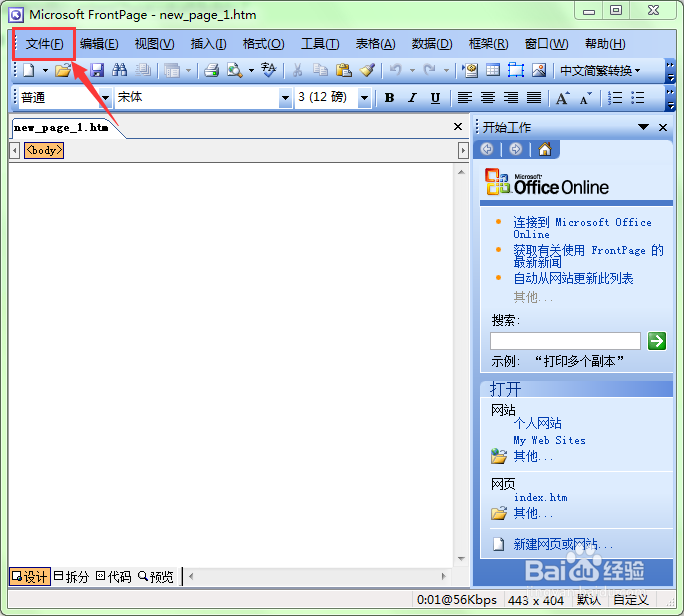This screenshot has width=684, height=616.
Task: Toggle Center alignment
Action: coord(488,97)
